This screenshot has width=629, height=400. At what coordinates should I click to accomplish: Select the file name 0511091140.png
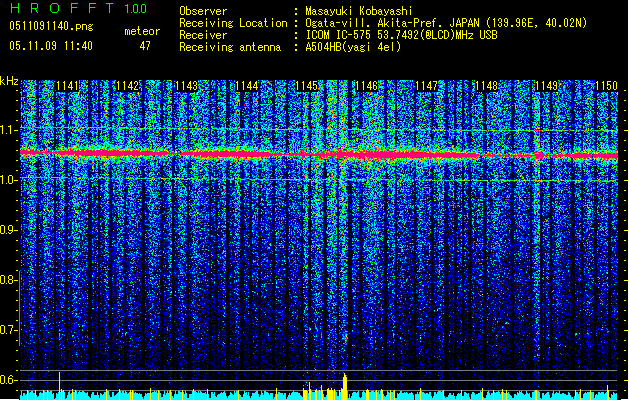coord(51,27)
